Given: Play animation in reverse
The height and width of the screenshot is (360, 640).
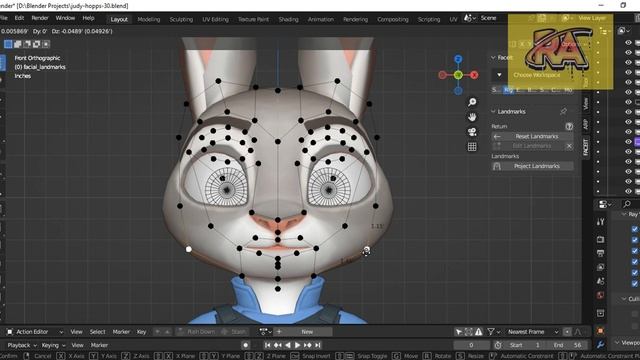Looking at the screenshot, I should tap(287, 345).
